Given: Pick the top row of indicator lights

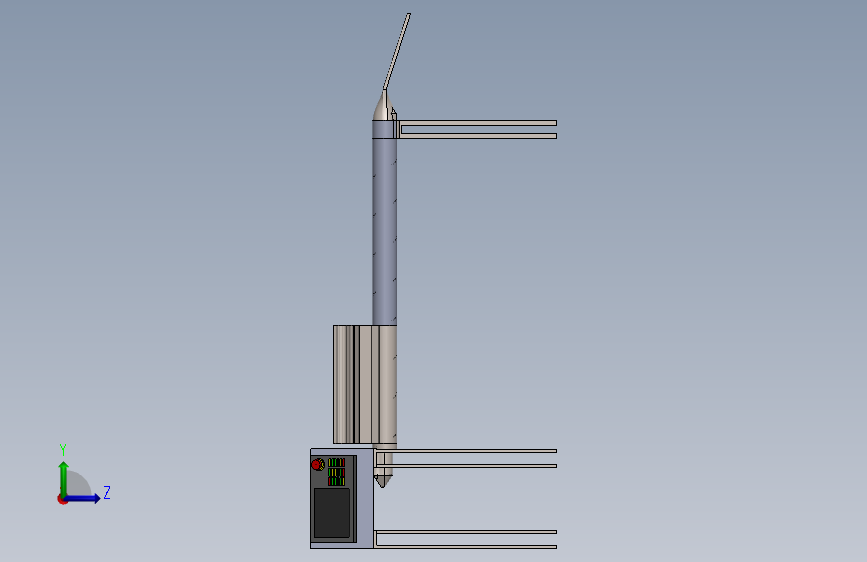Looking at the screenshot, I should point(336,462).
